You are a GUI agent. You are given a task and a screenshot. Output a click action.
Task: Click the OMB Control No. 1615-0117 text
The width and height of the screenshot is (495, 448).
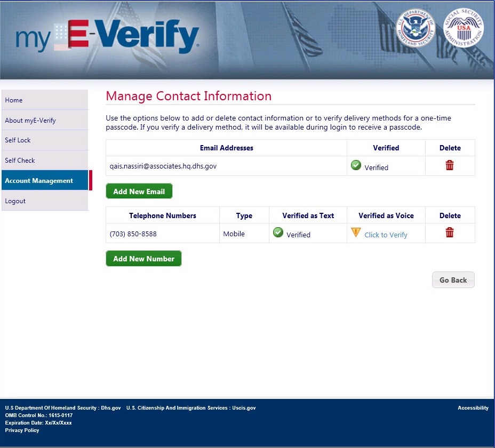[x=39, y=415]
